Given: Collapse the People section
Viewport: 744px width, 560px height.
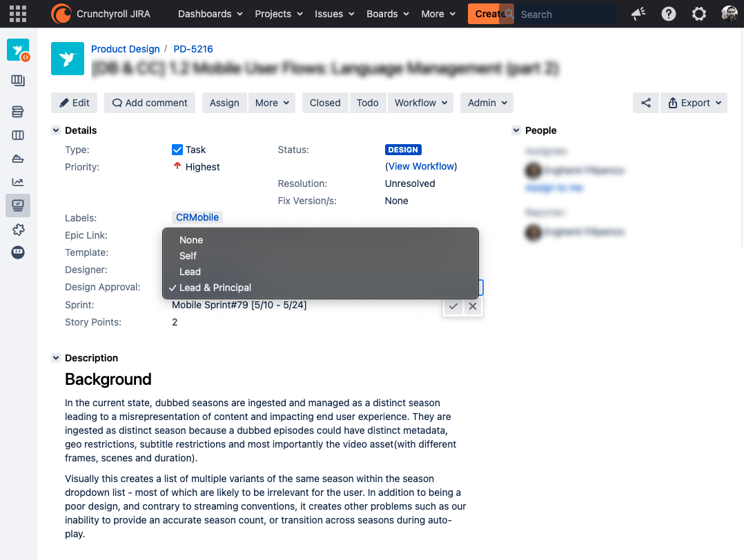Looking at the screenshot, I should (516, 130).
